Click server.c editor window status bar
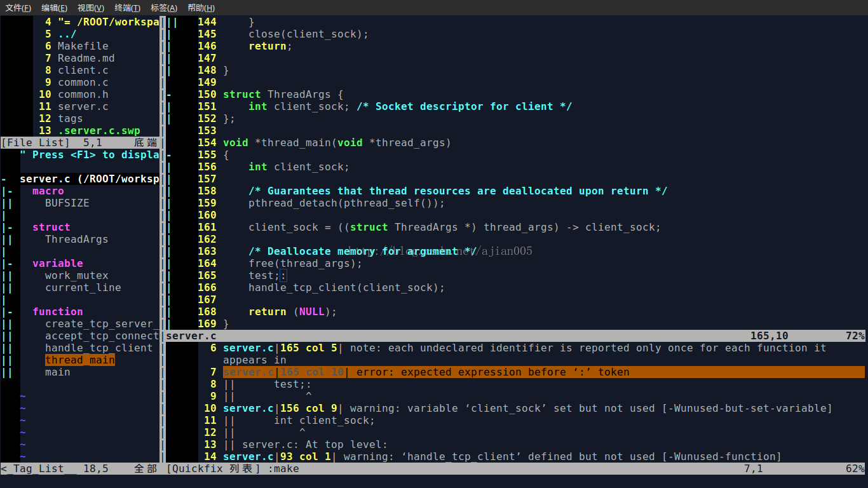Image resolution: width=868 pixels, height=488 pixels. (x=515, y=336)
